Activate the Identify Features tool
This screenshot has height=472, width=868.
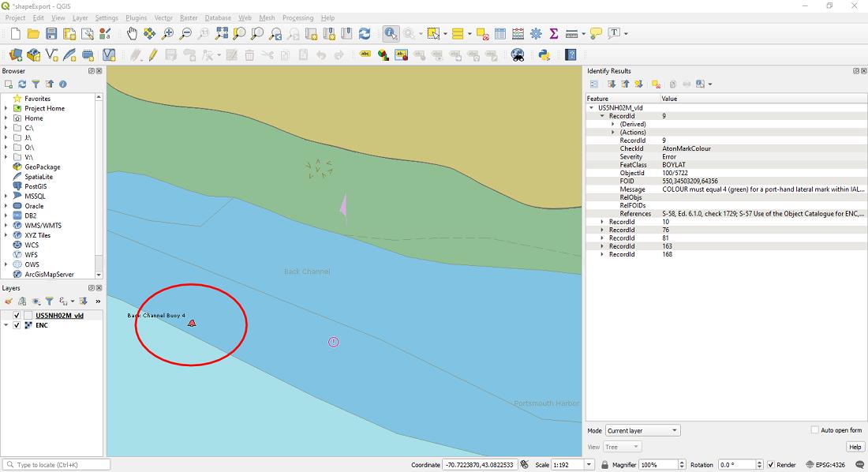391,33
